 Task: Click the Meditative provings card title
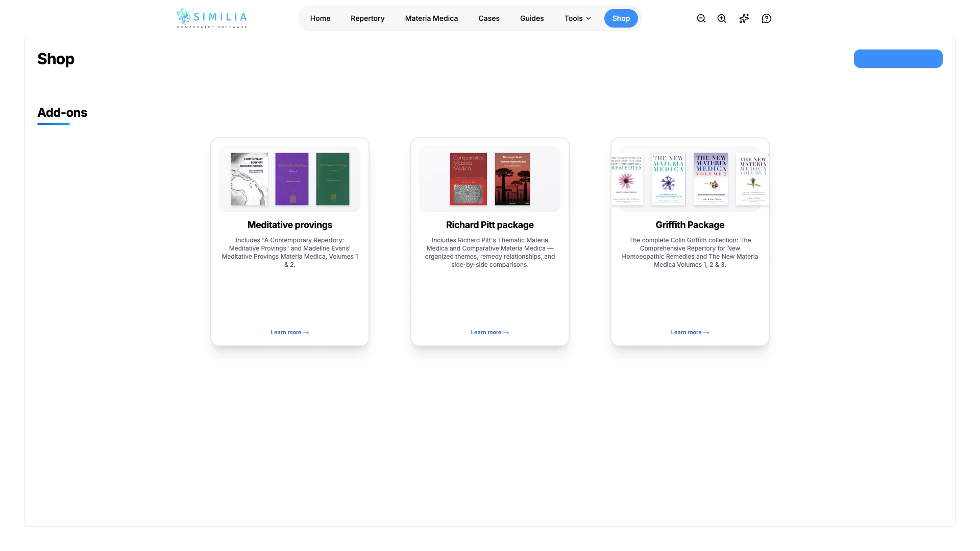pyautogui.click(x=290, y=225)
